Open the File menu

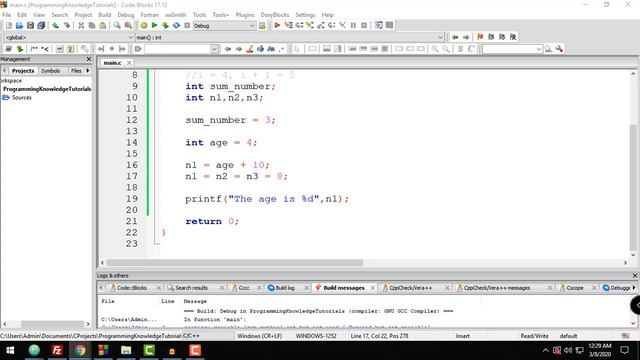pos(7,15)
